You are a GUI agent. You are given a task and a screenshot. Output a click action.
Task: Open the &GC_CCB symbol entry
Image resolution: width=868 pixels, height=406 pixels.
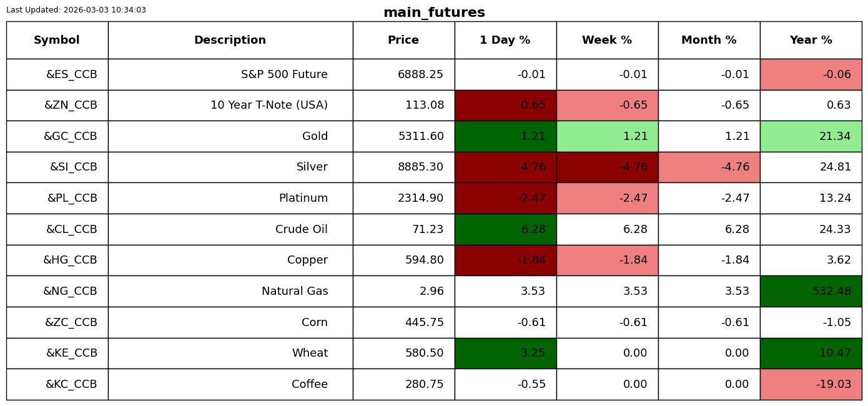(70, 137)
